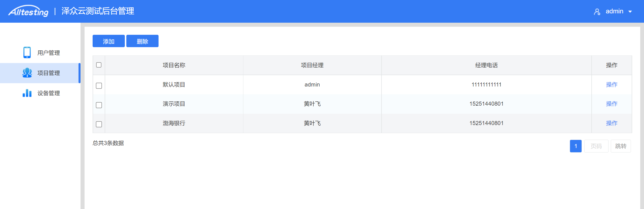Click the 操作 column header
The image size is (644, 209).
[612, 65]
